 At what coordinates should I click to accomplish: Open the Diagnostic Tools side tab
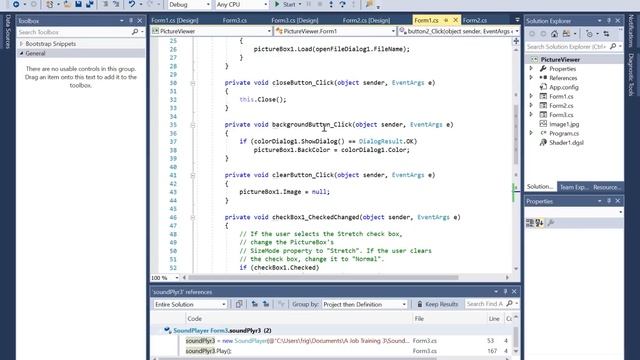tap(631, 75)
